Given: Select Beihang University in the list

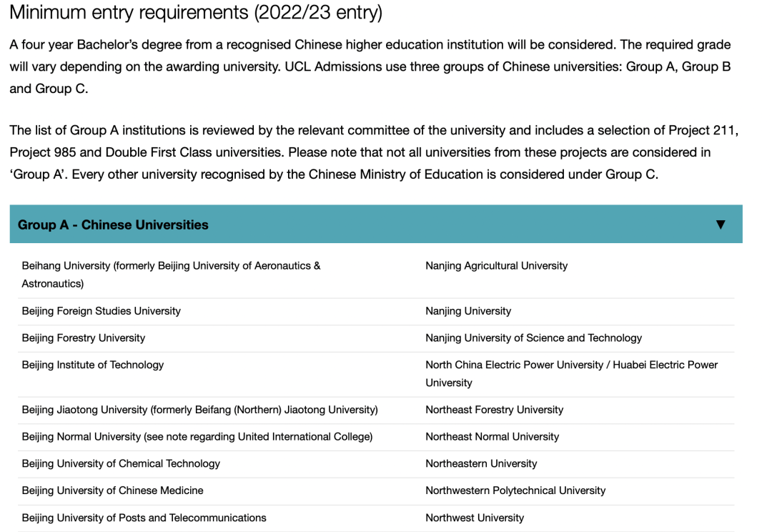Looking at the screenshot, I should point(171,265).
